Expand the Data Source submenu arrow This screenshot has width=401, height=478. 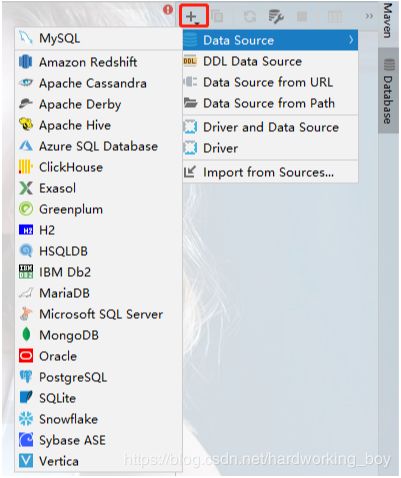[x=351, y=40]
